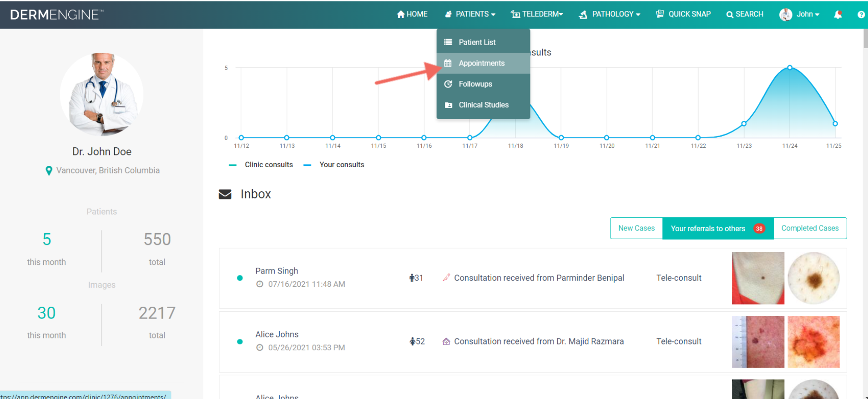Click the Pathology microscope icon
The width and height of the screenshot is (868, 399).
(583, 15)
